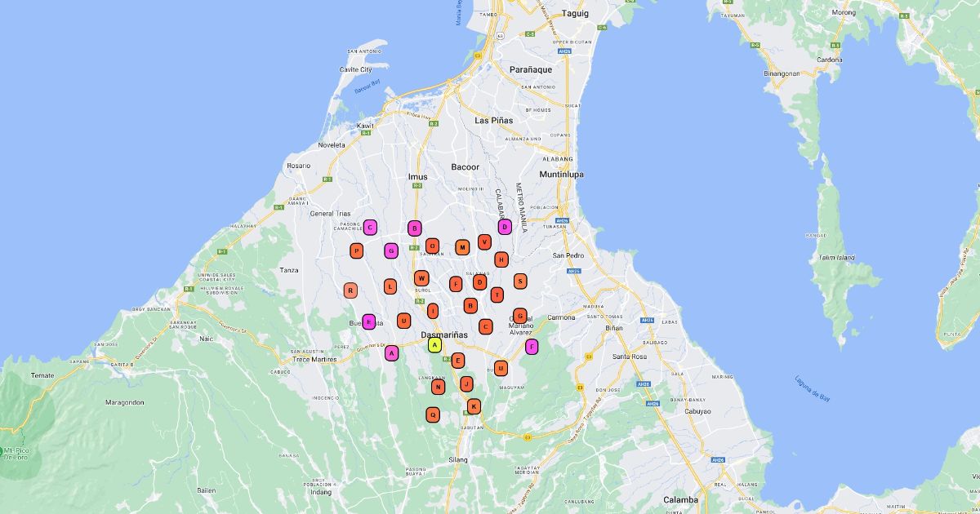Screen dimensions: 980x514
Task: Click the pink marker labeled F
Action: click(x=532, y=347)
